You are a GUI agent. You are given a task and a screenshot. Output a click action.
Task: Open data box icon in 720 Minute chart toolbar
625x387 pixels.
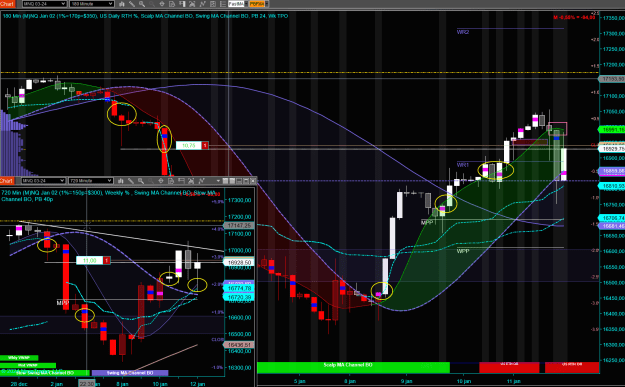pyautogui.click(x=171, y=181)
